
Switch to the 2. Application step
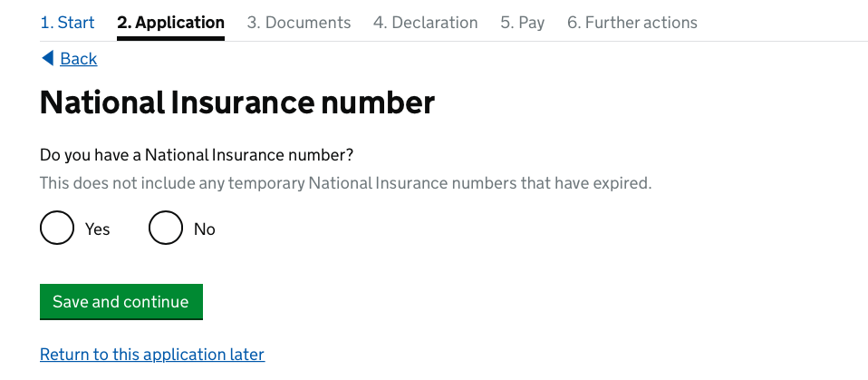click(x=170, y=23)
